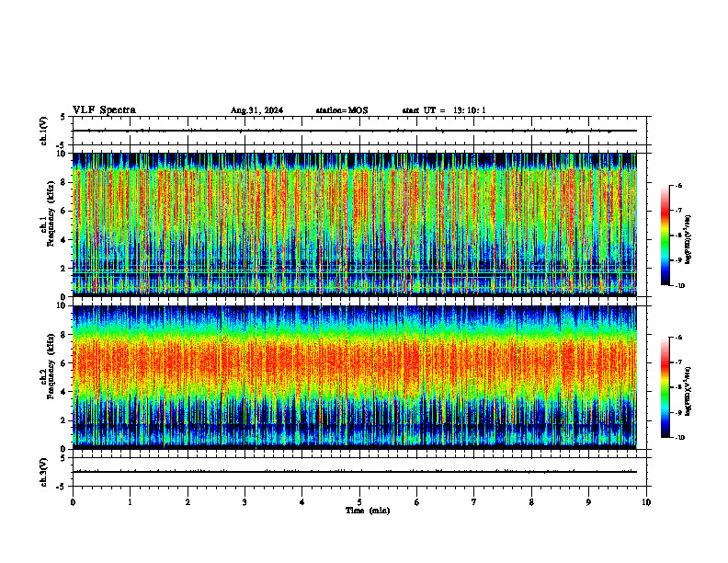Click the ch.1 "Frequency (kHz)" axis label
The height and width of the screenshot is (563, 728).
tap(51, 213)
